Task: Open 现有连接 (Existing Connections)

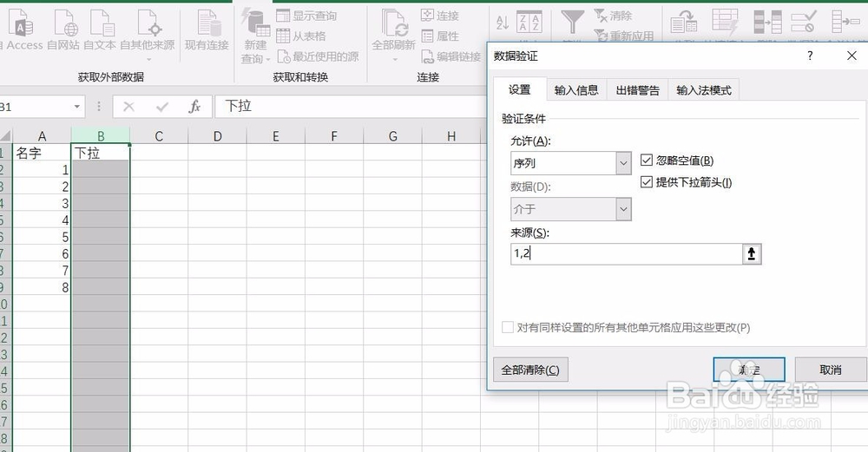Action: (207, 29)
